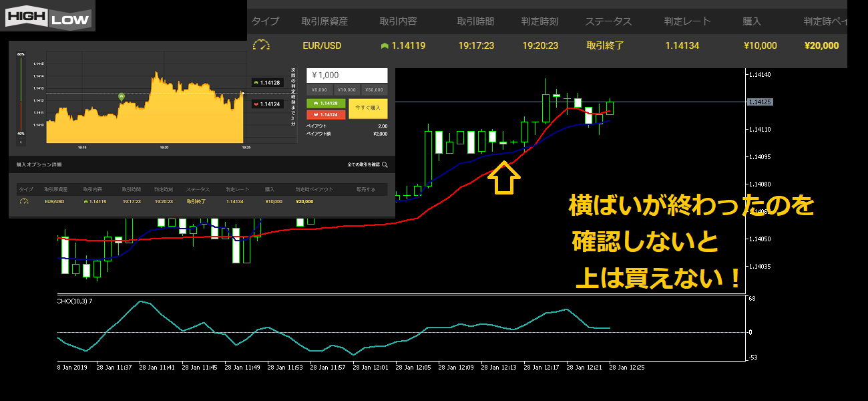Click the search magnifier beside 全ての取引を確認

click(x=385, y=164)
